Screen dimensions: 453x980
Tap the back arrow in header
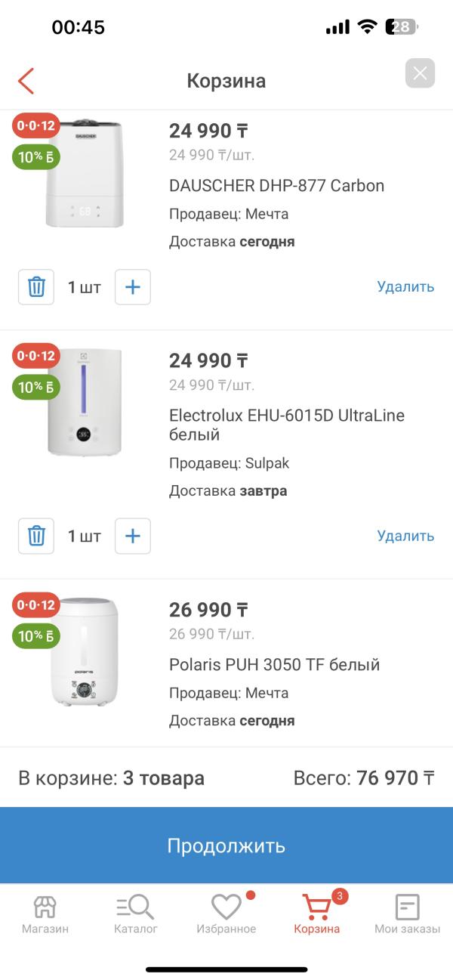click(26, 81)
